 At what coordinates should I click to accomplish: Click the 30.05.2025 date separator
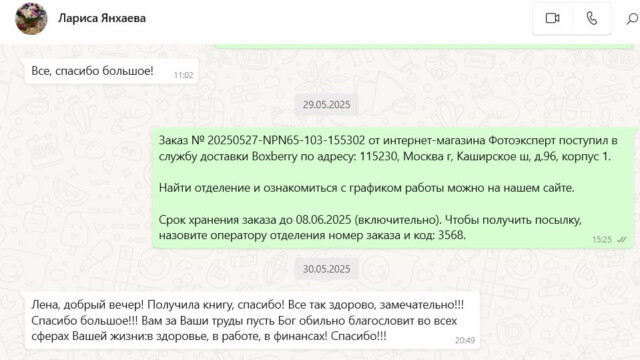pos(327,269)
